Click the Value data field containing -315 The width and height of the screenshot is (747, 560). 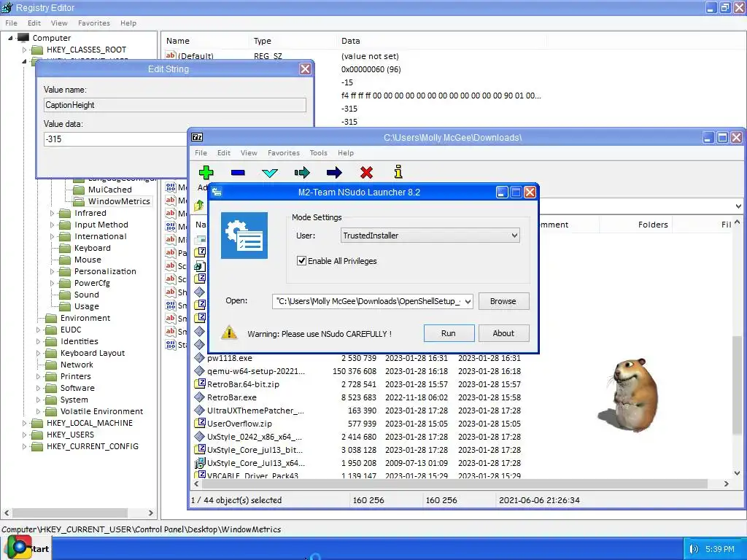tap(115, 139)
